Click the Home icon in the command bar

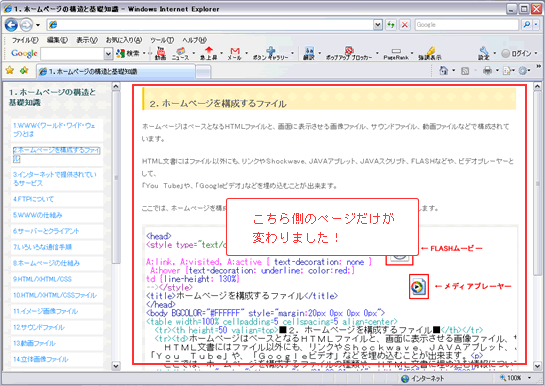[444, 71]
